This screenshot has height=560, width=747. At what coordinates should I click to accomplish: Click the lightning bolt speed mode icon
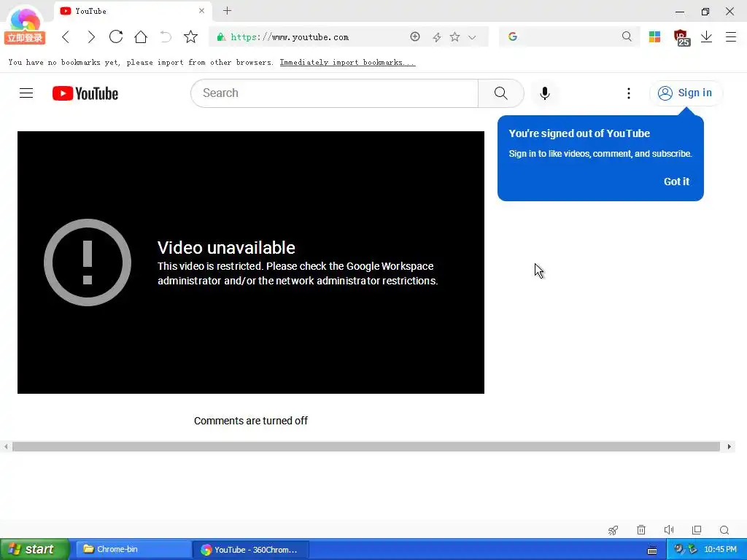tap(436, 37)
